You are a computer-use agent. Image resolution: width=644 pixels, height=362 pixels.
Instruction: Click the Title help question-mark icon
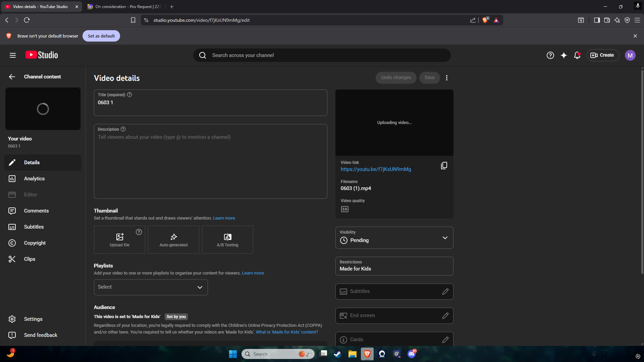(129, 95)
